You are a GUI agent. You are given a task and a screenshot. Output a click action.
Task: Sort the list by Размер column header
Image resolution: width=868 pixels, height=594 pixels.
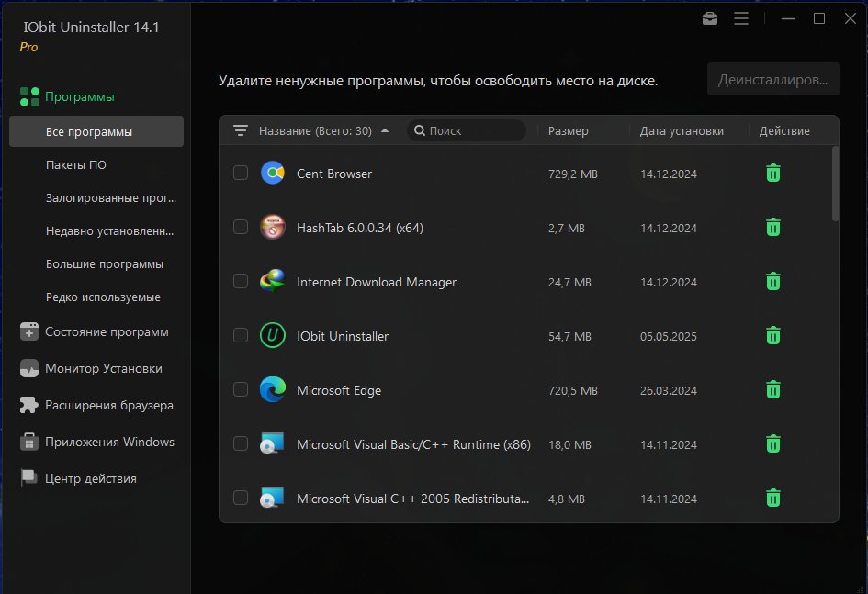click(568, 131)
